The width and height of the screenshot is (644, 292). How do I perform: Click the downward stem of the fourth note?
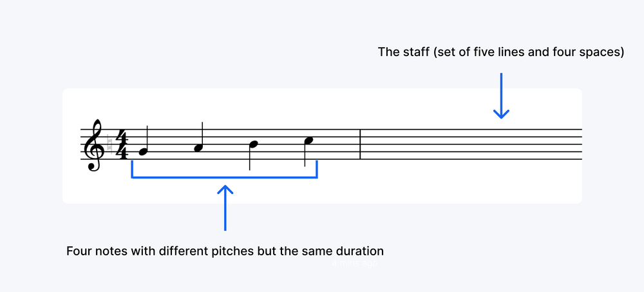[x=305, y=155]
